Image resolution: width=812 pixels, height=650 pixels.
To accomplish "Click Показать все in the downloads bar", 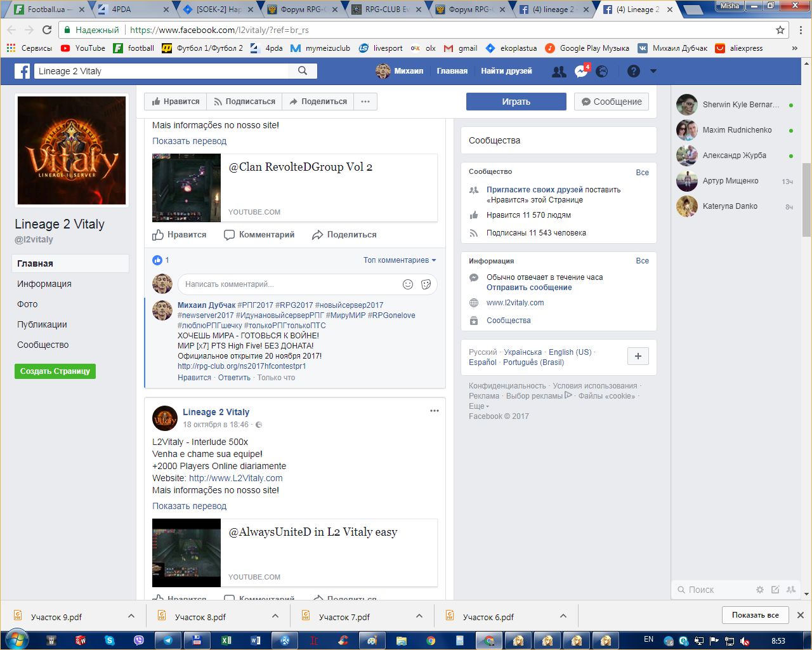I will tap(756, 615).
